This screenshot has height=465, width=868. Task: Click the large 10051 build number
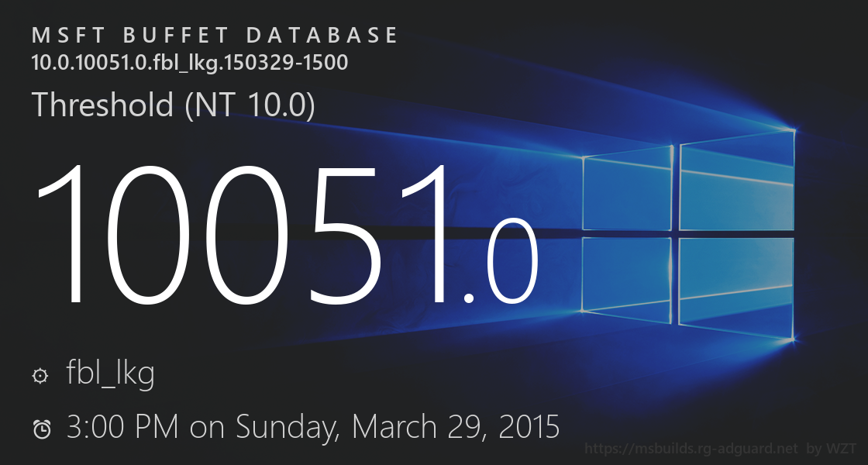pyautogui.click(x=242, y=232)
